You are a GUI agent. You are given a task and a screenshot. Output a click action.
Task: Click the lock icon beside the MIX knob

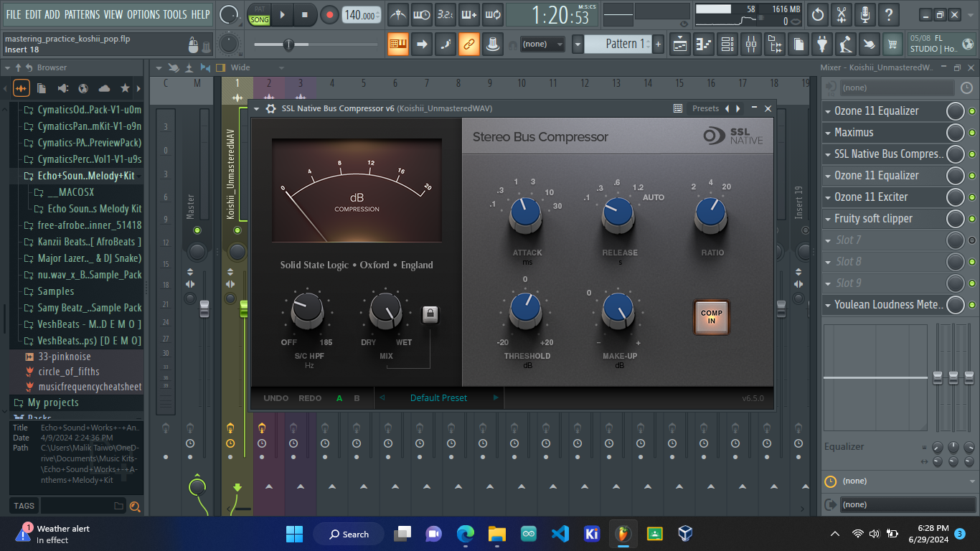coord(430,314)
